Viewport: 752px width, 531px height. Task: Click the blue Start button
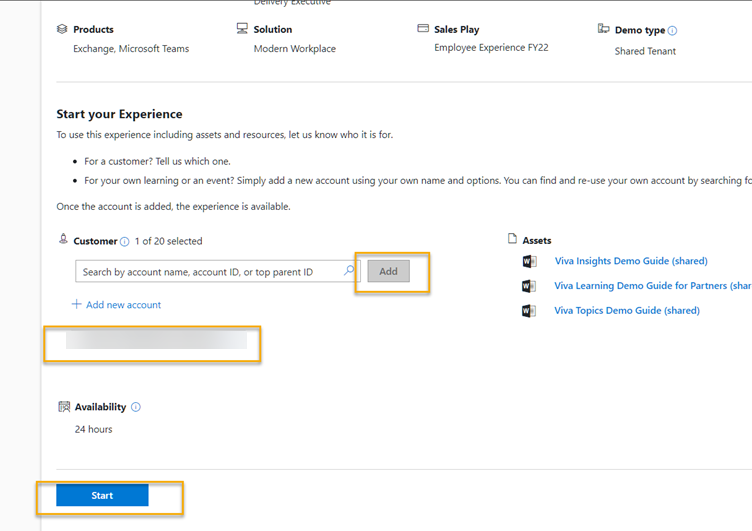[x=102, y=495]
